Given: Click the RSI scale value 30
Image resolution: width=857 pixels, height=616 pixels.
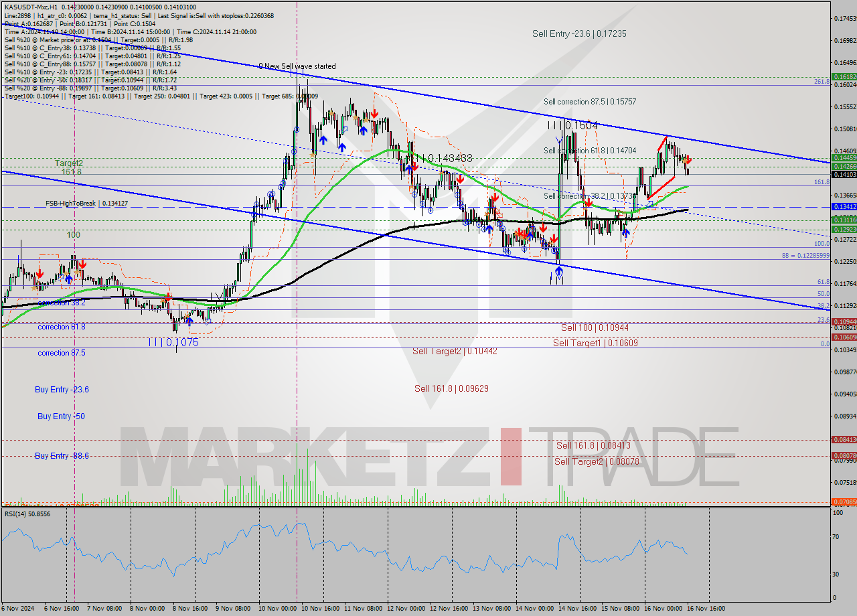Looking at the screenshot, I should pyautogui.click(x=836, y=574).
